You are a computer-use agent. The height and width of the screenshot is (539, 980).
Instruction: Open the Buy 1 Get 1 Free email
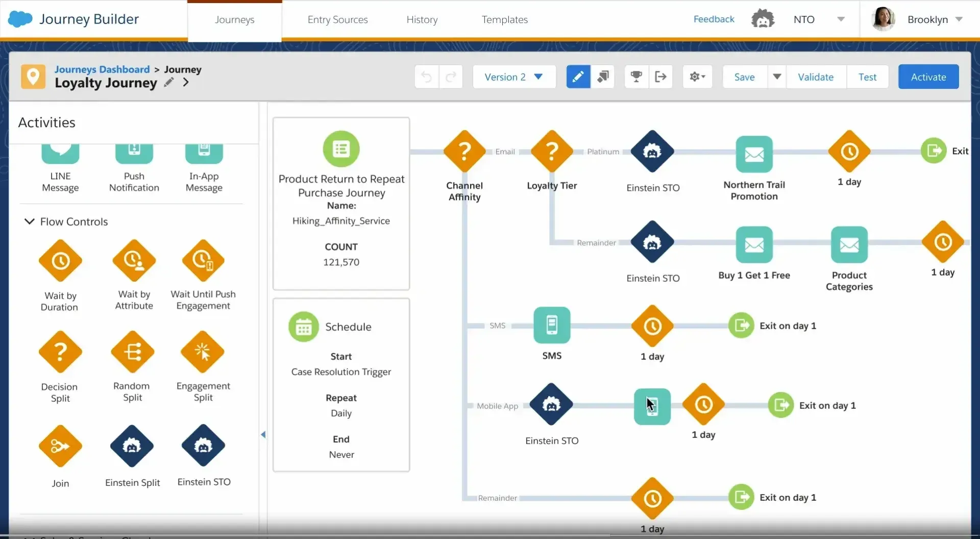tap(754, 244)
